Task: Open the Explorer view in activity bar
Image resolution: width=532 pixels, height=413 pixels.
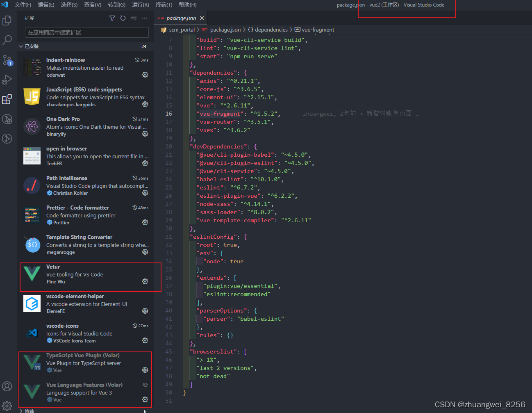Action: tap(7, 20)
